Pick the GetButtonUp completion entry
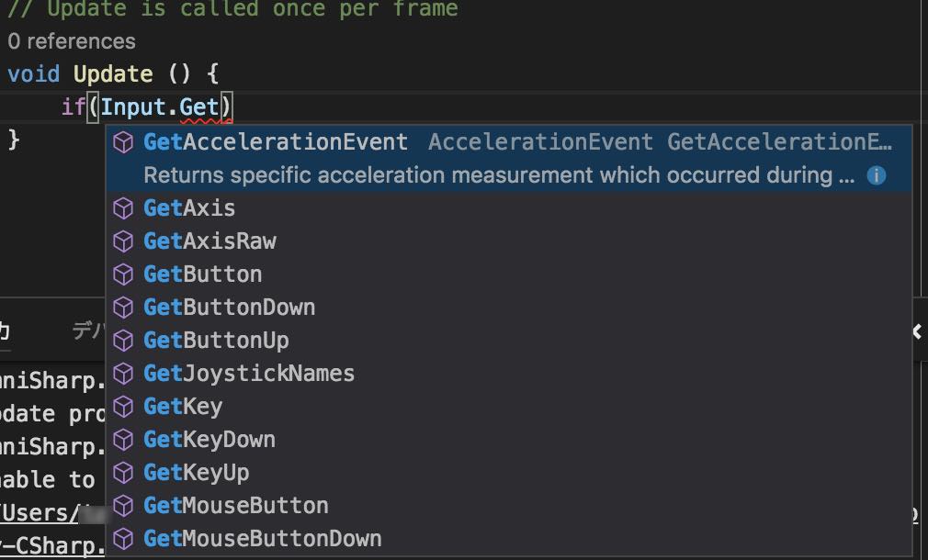Screen dimensions: 928x560 click(x=509, y=341)
